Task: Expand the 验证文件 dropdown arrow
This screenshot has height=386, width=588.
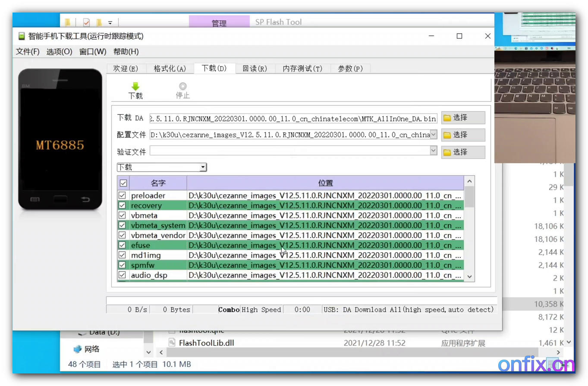Action: pyautogui.click(x=434, y=151)
